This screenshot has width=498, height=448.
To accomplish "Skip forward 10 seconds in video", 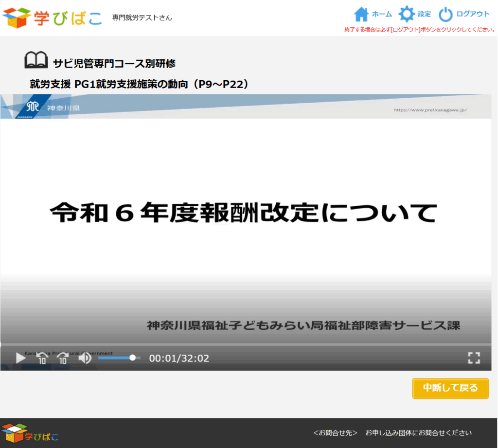I will coord(63,358).
